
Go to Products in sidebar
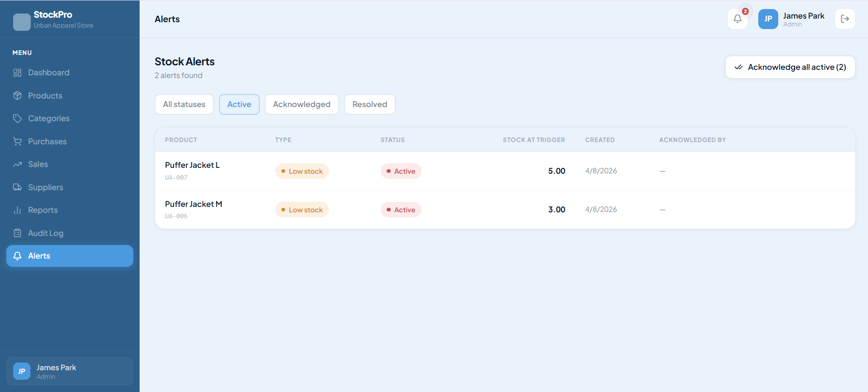(x=45, y=96)
